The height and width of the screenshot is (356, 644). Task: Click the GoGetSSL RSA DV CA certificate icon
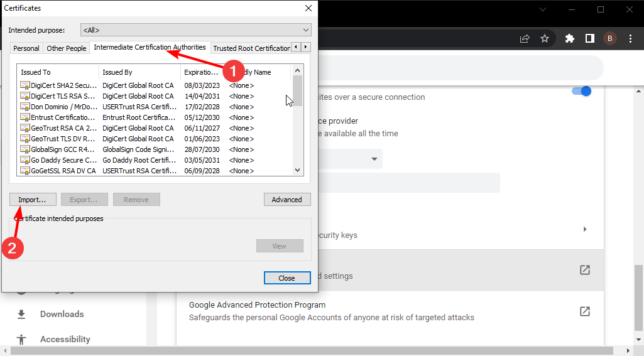25,171
